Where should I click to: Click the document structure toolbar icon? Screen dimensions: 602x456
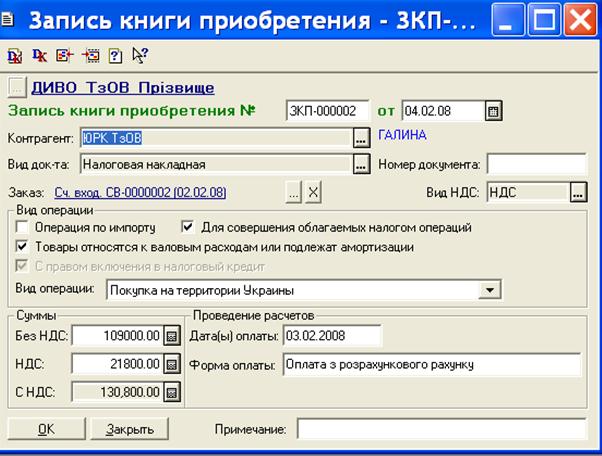point(91,56)
